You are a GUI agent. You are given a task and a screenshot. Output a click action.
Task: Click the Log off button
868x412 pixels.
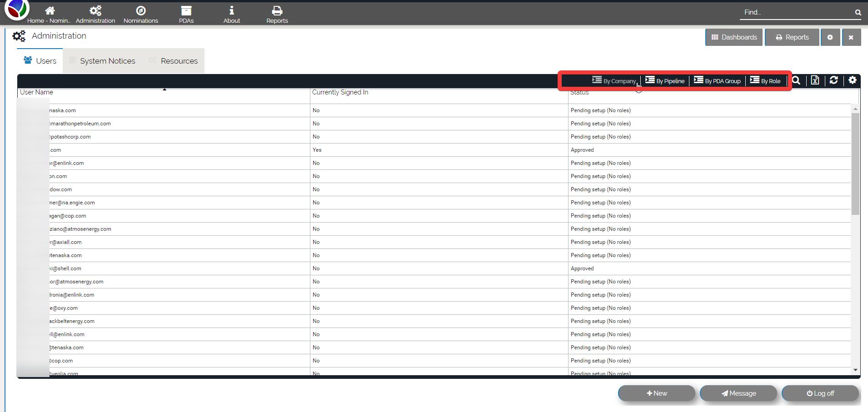820,393
